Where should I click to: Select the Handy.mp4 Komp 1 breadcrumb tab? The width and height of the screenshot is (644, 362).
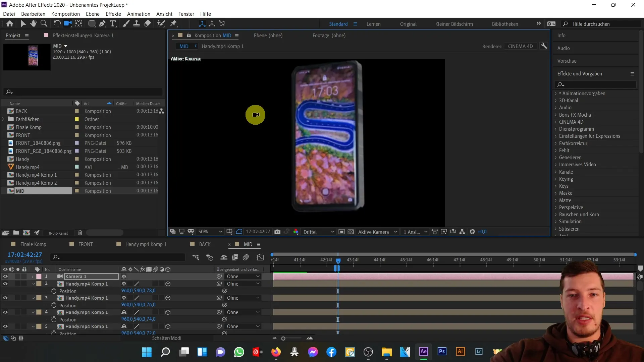(223, 46)
